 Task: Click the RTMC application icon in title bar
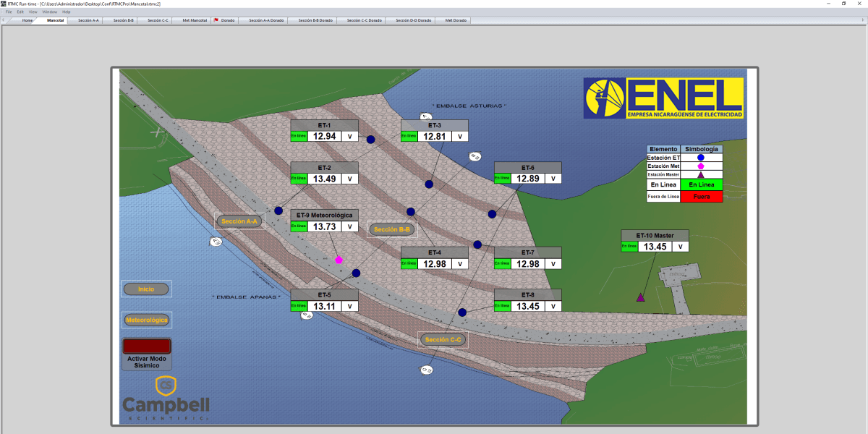tap(4, 4)
